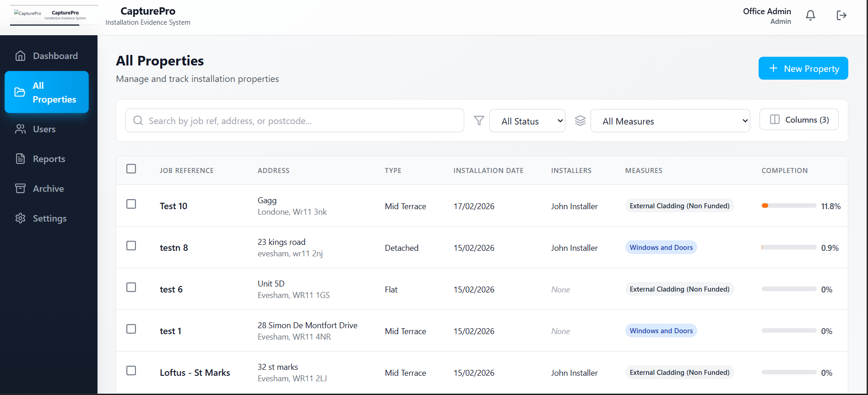Viewport: 868px width, 395px height.
Task: Click the layers icon beside All Measures
Action: [x=580, y=120]
